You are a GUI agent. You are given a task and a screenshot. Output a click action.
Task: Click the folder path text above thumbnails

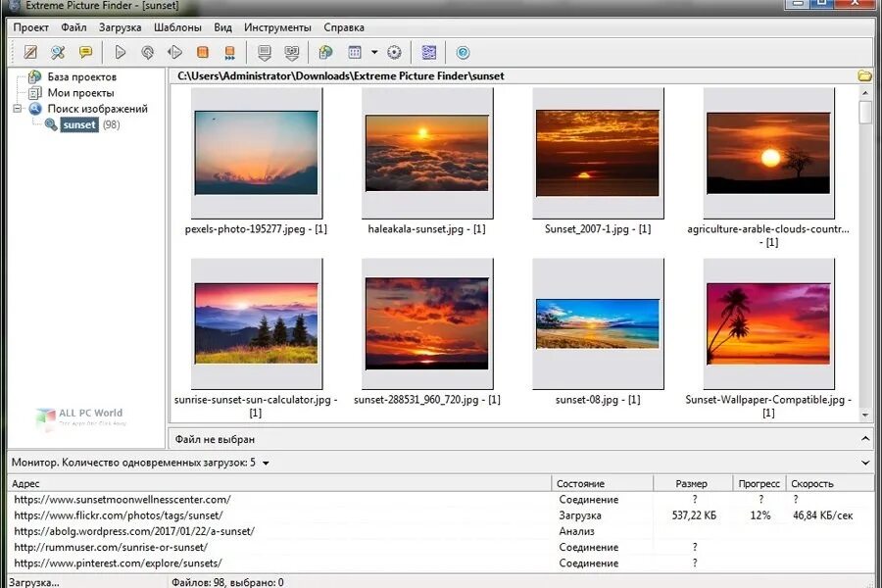[341, 76]
